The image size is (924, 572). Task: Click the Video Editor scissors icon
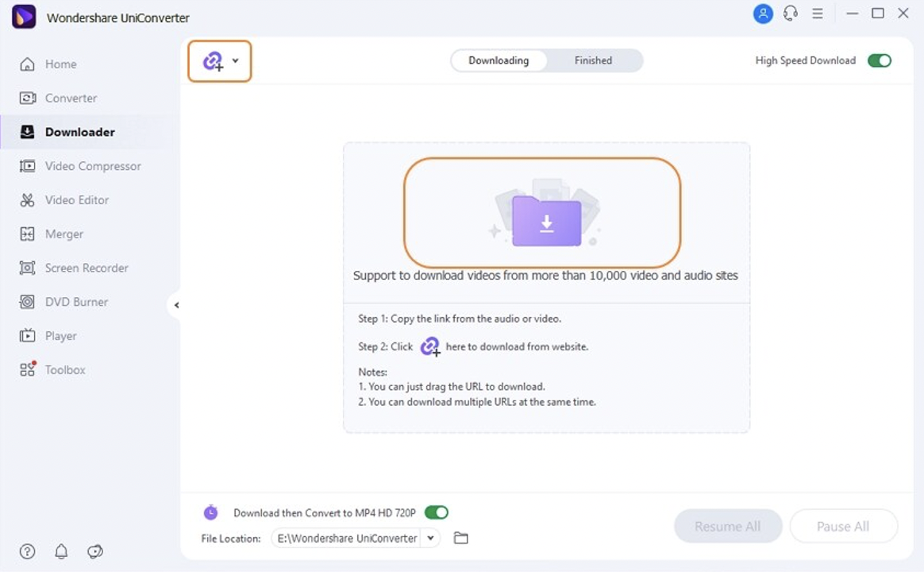pos(27,200)
